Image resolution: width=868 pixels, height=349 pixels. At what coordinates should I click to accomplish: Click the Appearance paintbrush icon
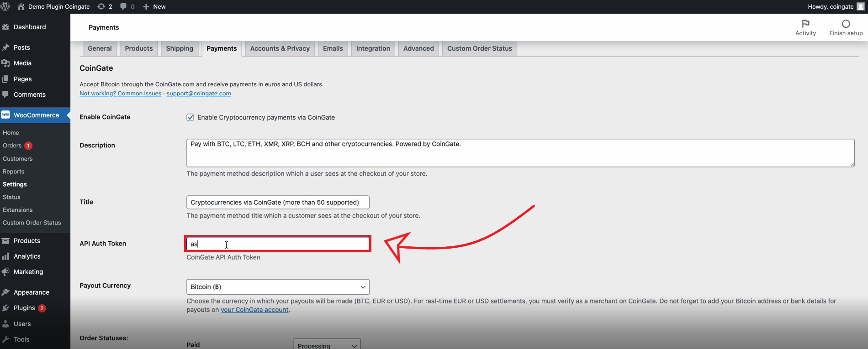pyautogui.click(x=6, y=292)
